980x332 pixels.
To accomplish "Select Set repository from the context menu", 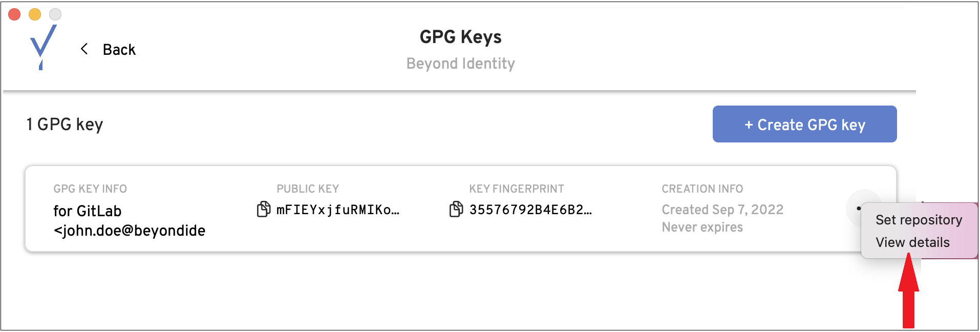I will coord(919,220).
